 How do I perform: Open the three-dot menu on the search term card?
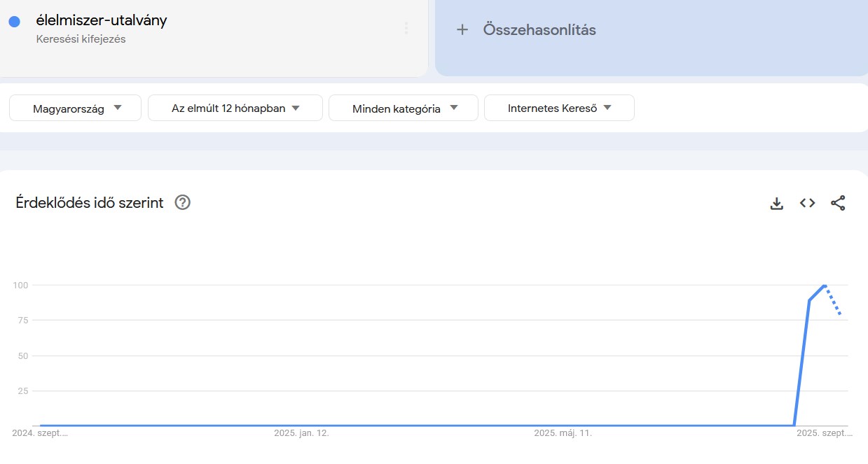(406, 28)
